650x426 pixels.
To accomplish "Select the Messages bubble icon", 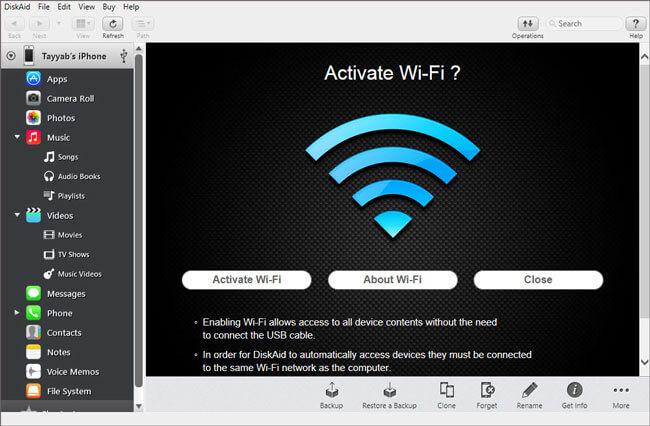I will point(34,293).
